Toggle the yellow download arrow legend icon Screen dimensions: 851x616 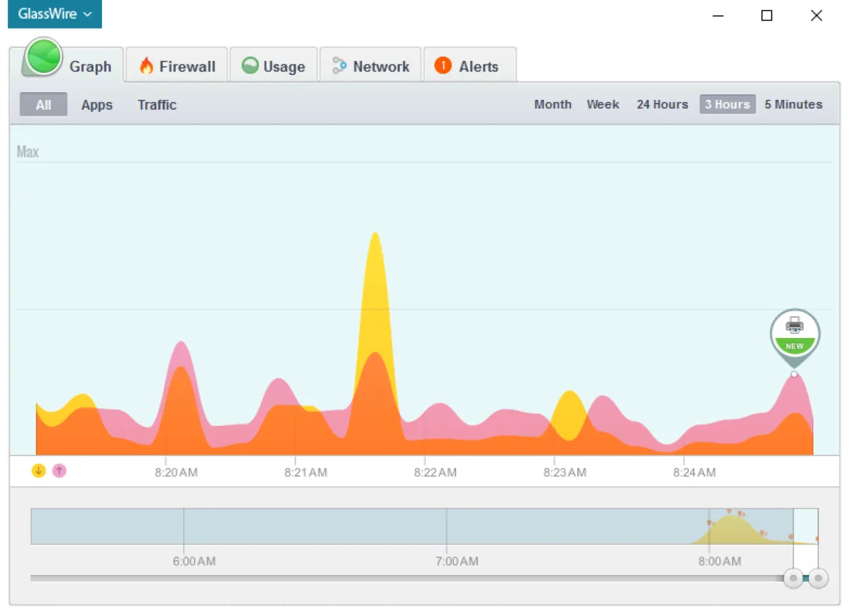[x=39, y=471]
